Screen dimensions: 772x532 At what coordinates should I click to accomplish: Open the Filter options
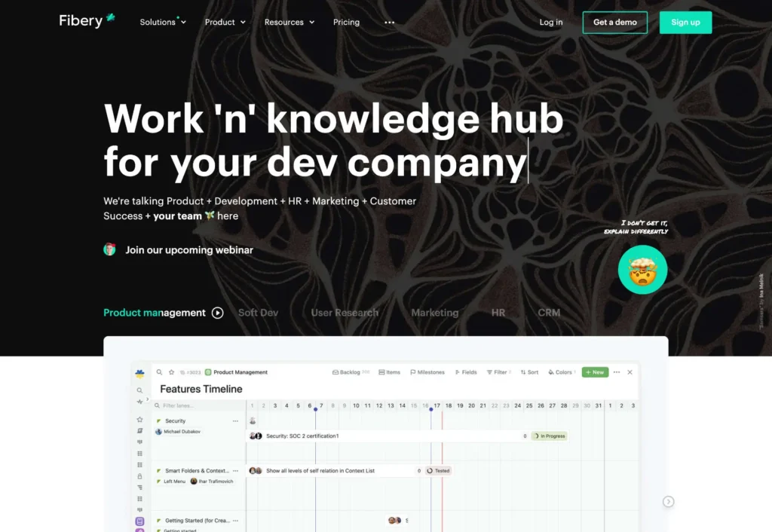click(499, 372)
